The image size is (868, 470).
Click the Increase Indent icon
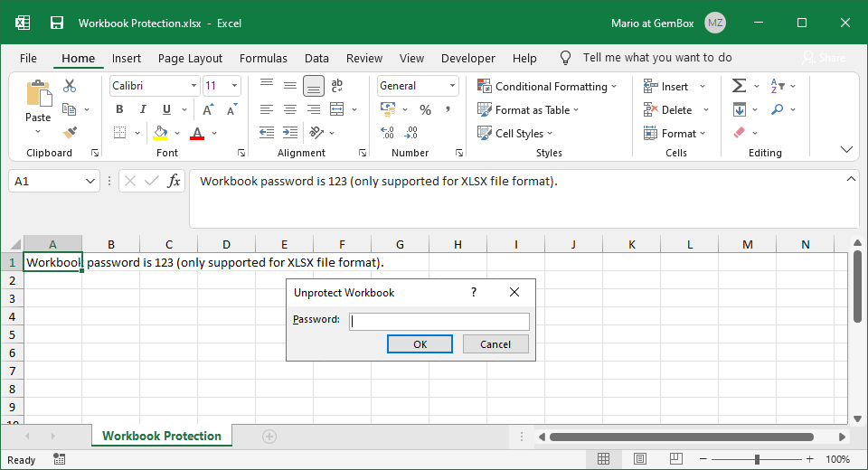(289, 133)
